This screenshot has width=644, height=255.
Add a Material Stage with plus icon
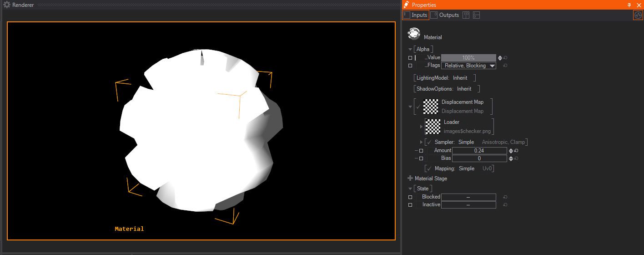[x=410, y=178]
